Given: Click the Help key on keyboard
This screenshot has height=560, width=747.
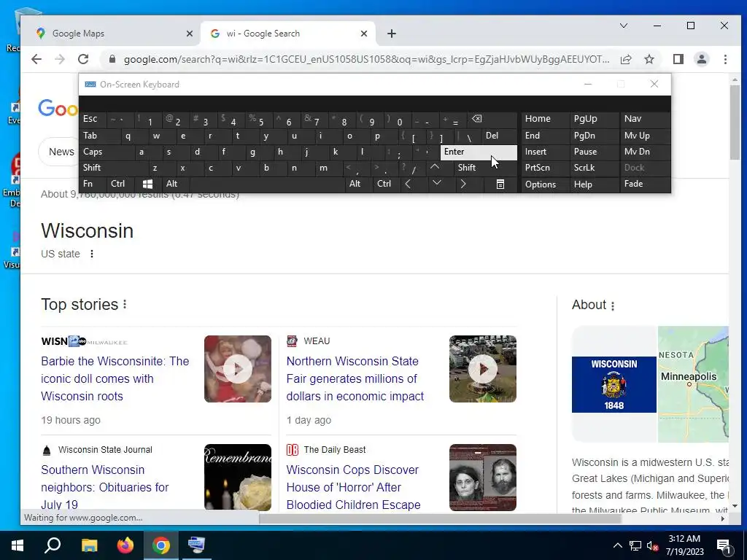Looking at the screenshot, I should (595, 184).
